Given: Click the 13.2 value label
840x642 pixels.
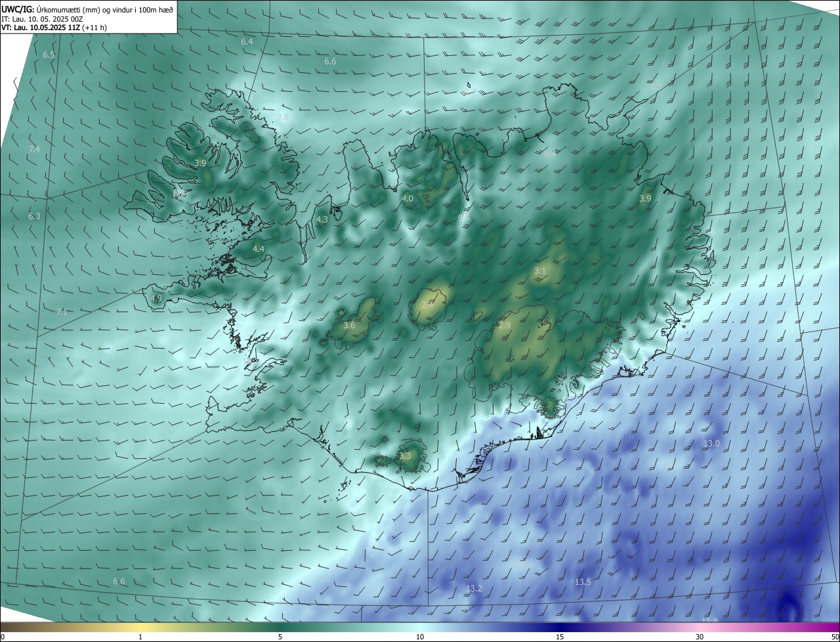Looking at the screenshot, I should (x=474, y=588).
